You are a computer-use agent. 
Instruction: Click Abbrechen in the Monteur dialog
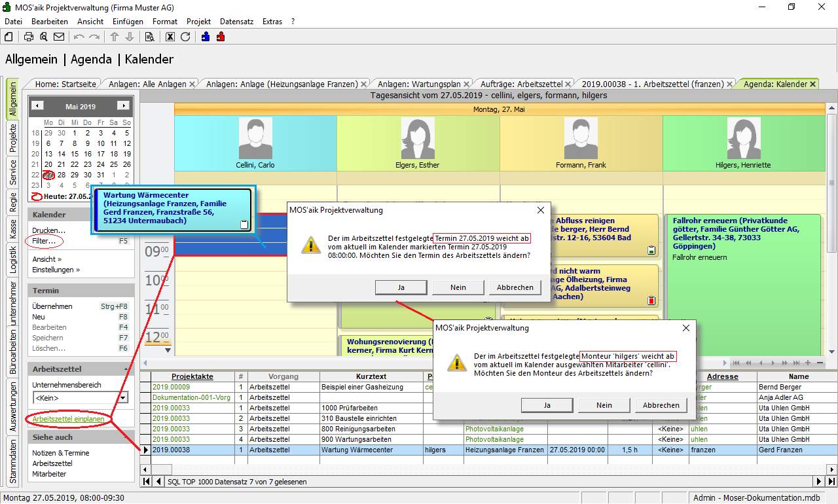(x=661, y=405)
